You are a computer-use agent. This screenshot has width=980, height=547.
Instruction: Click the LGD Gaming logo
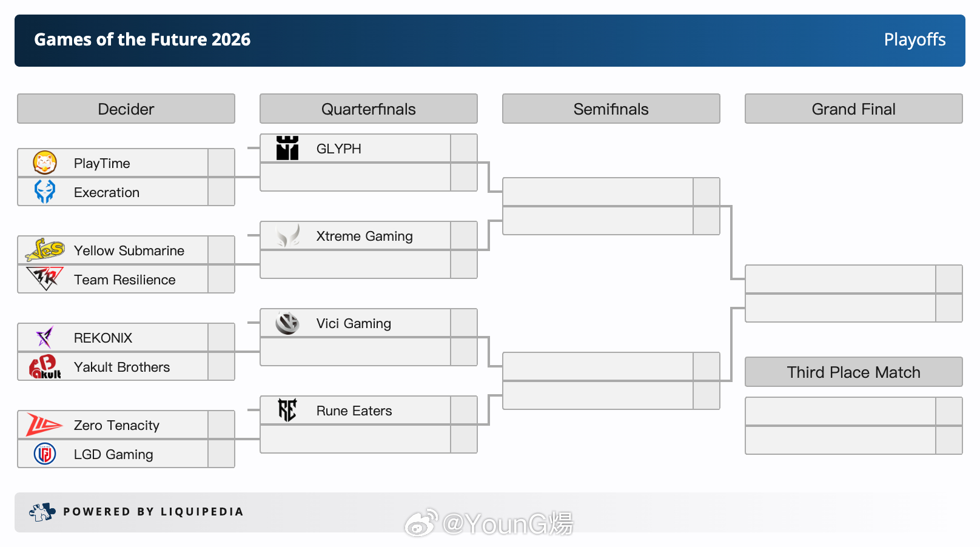coord(45,454)
